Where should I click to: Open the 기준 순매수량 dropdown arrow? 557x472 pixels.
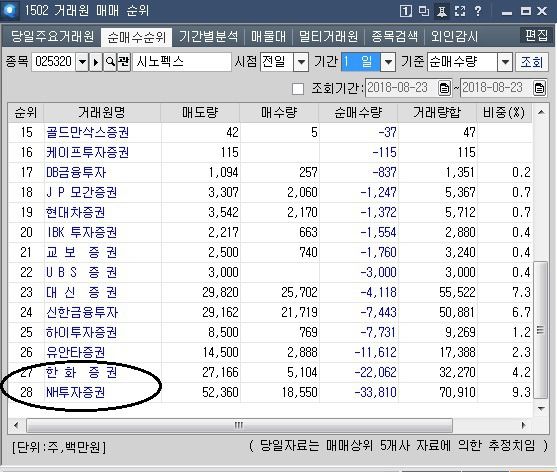tap(505, 62)
